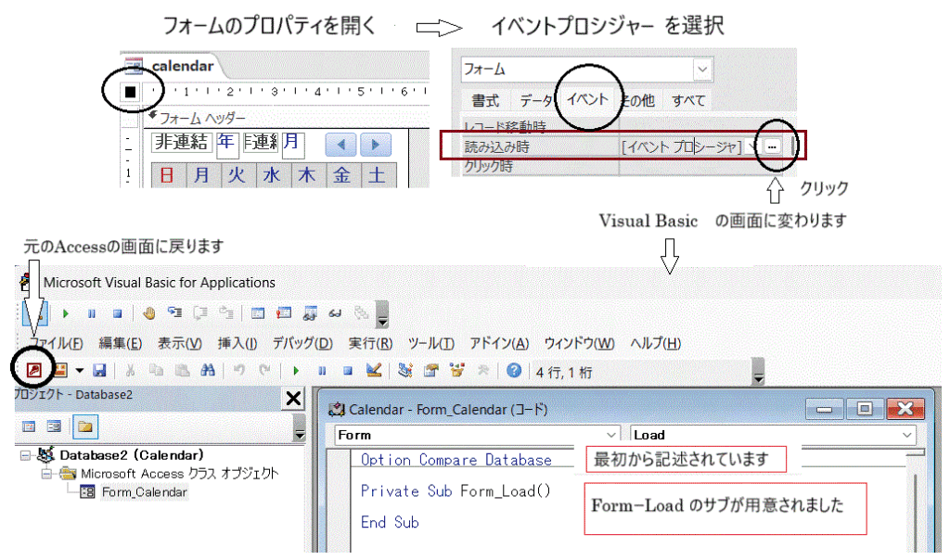950x560 pixels.
Task: Open the ウィンドウ(W) menu
Action: [x=579, y=343]
